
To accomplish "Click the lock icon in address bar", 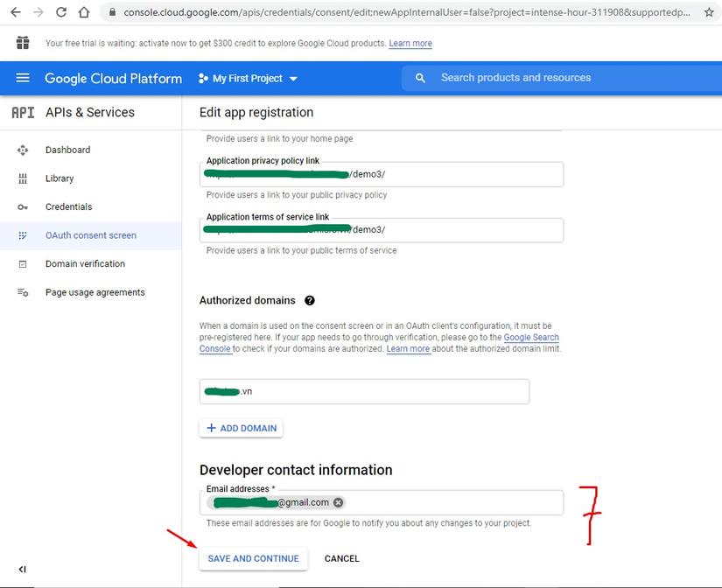I will [112, 12].
